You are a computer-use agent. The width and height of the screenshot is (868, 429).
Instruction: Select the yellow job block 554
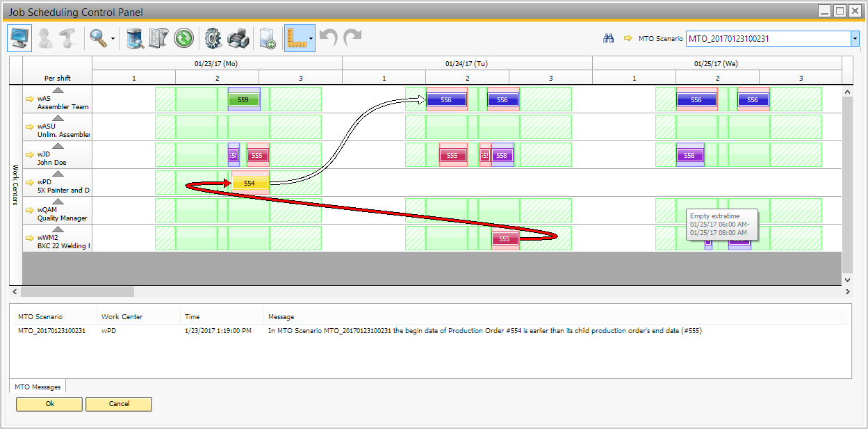(x=249, y=184)
